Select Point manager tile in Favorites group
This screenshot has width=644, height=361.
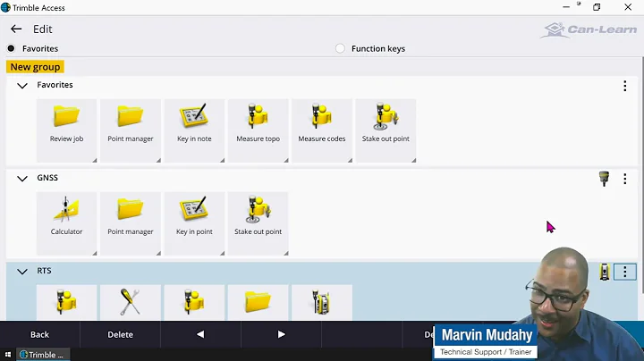click(x=131, y=130)
